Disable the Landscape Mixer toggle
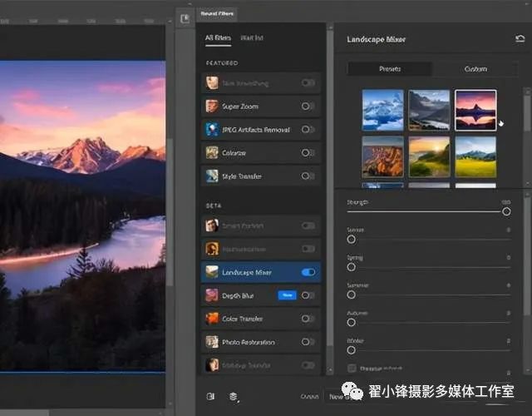Viewport: 532px width, 416px height. pos(308,272)
